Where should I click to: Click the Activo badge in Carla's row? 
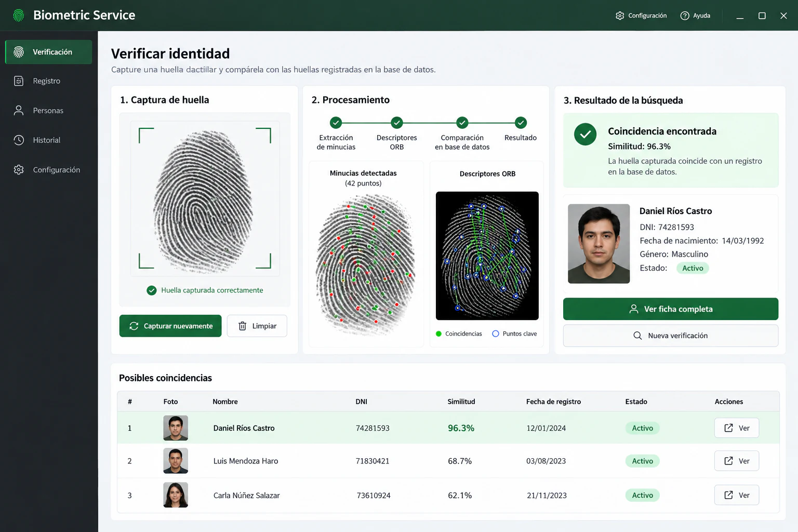pyautogui.click(x=643, y=495)
